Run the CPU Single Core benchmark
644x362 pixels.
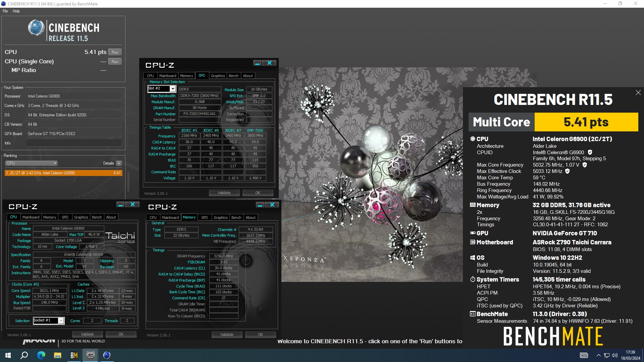point(115,62)
